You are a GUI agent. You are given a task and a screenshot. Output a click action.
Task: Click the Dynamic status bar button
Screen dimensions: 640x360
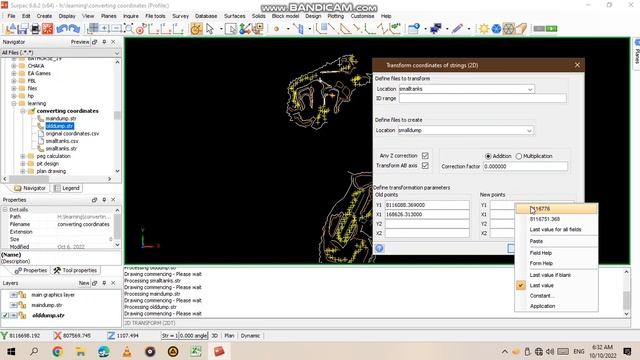(250, 336)
